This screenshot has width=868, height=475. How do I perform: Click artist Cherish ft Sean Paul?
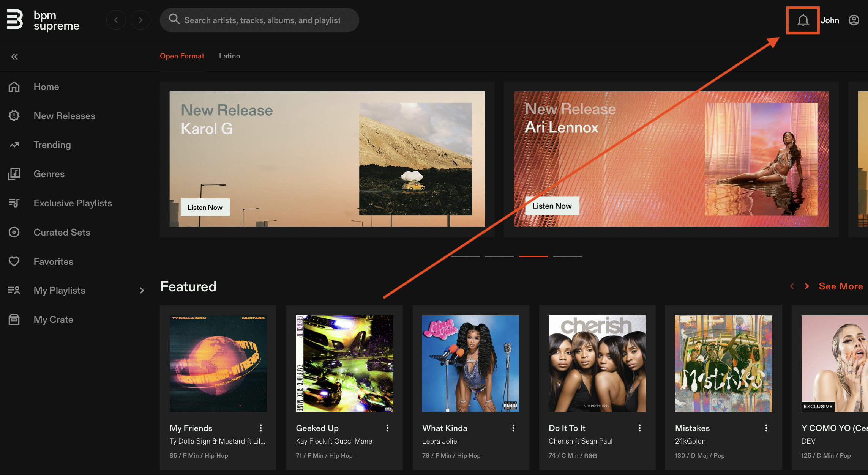click(581, 441)
